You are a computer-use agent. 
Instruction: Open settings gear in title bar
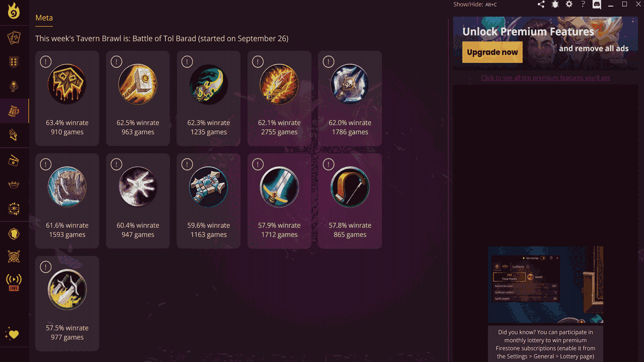(569, 4)
